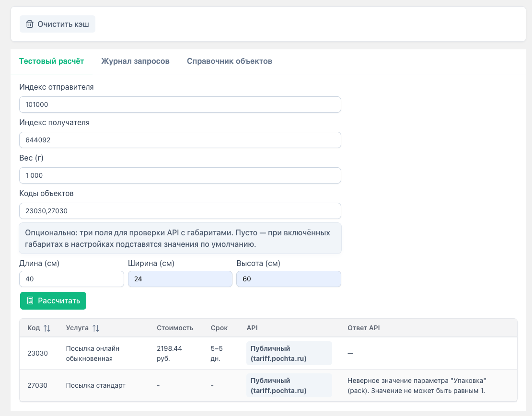
Task: Click the Коды объектов input field
Action: point(180,211)
